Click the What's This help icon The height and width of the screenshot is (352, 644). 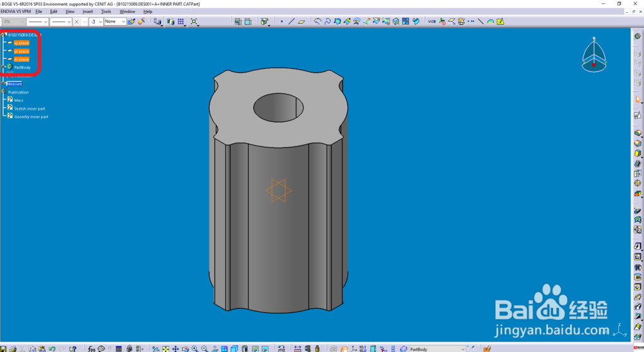tap(73, 349)
